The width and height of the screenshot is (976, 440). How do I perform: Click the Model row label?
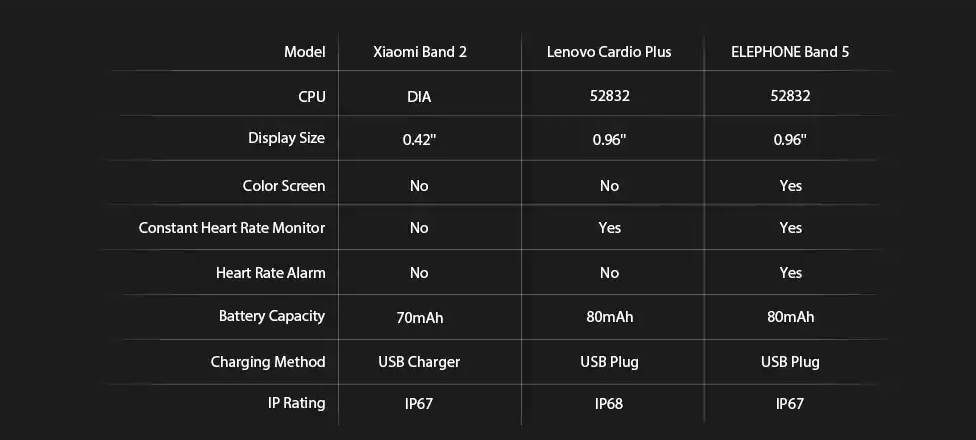click(304, 52)
